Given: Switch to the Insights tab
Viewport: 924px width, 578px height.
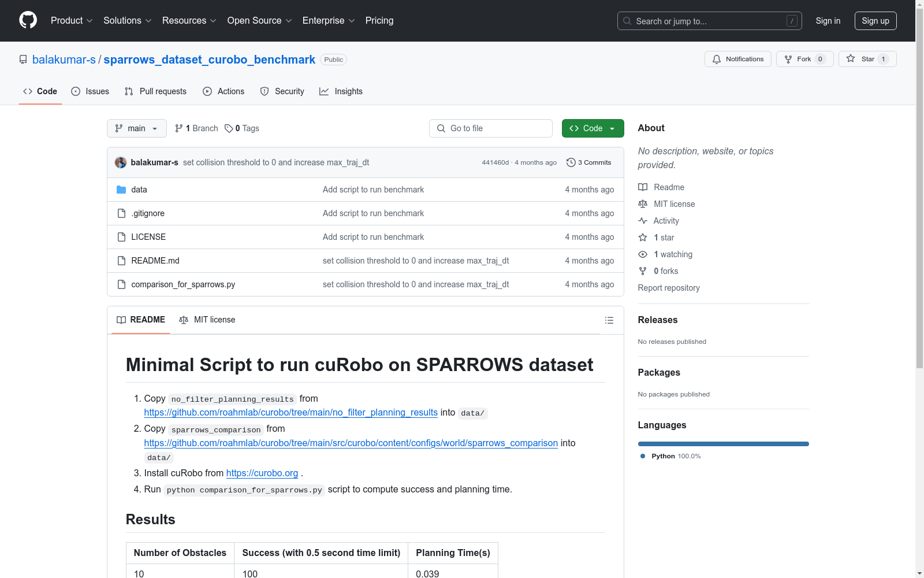Looking at the screenshot, I should [341, 91].
